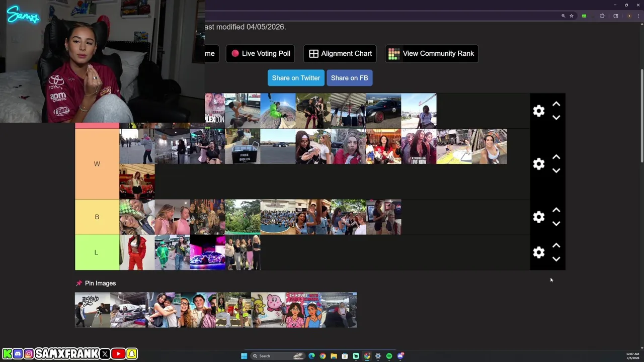Share tier list on Twitter

point(296,78)
